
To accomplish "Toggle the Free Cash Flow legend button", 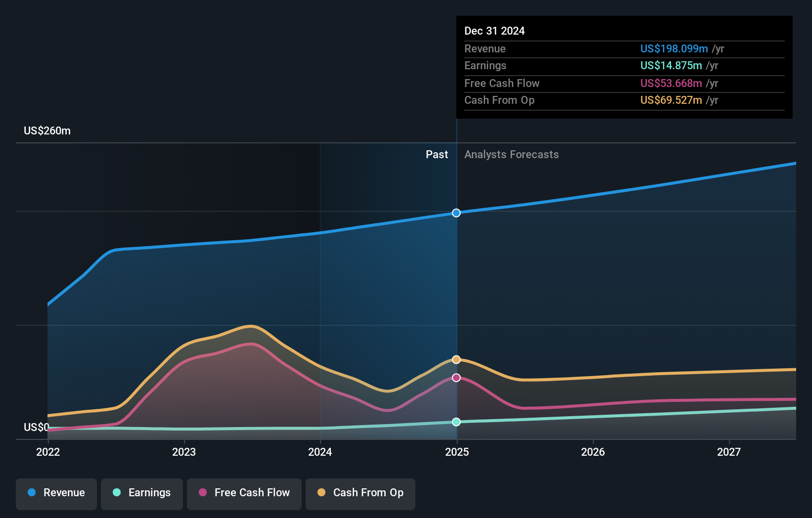I will pos(244,494).
